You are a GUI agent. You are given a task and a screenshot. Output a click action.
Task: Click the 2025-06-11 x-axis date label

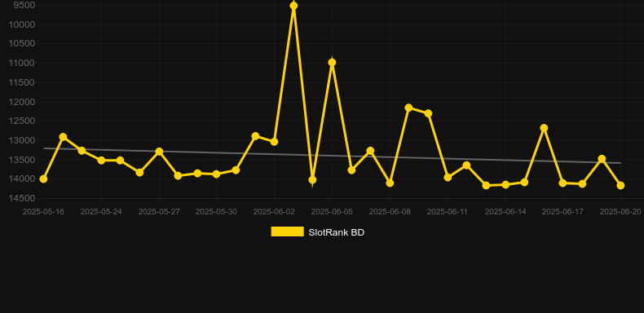448,212
